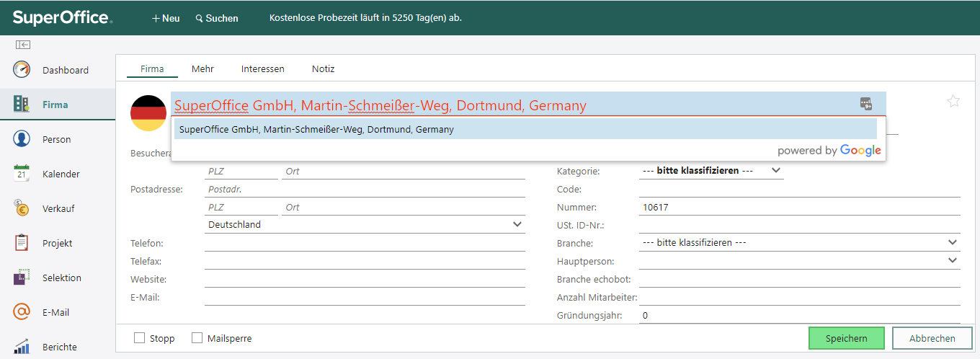This screenshot has height=359, width=980.
Task: Toggle the Mailsperre checkbox
Action: tap(197, 338)
